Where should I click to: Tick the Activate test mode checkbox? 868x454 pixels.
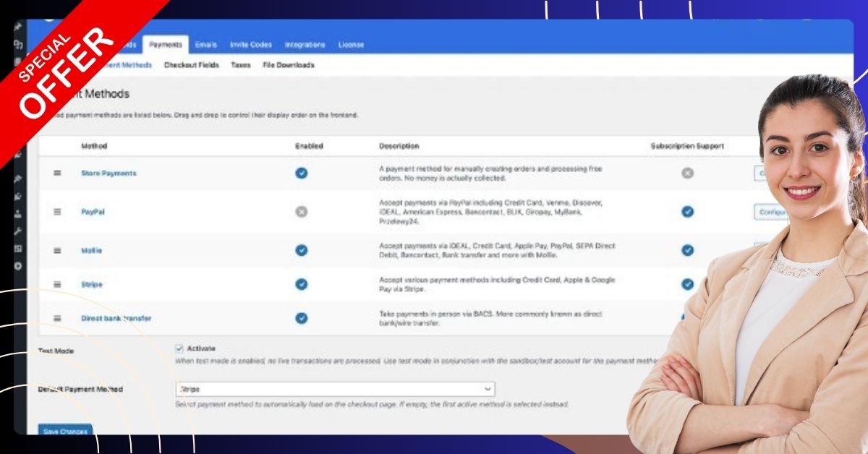click(x=179, y=348)
